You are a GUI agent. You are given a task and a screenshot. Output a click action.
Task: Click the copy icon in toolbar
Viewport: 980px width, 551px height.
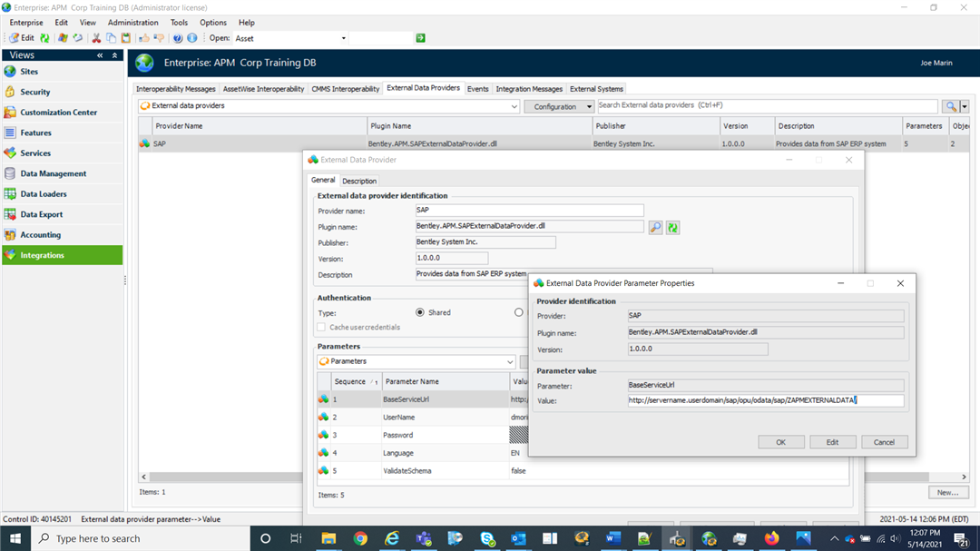pos(112,38)
